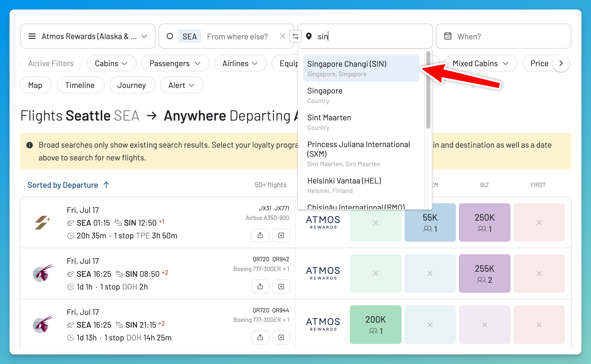This screenshot has width=591, height=364.
Task: Share the QR720 QR944 flight
Action: (x=260, y=337)
